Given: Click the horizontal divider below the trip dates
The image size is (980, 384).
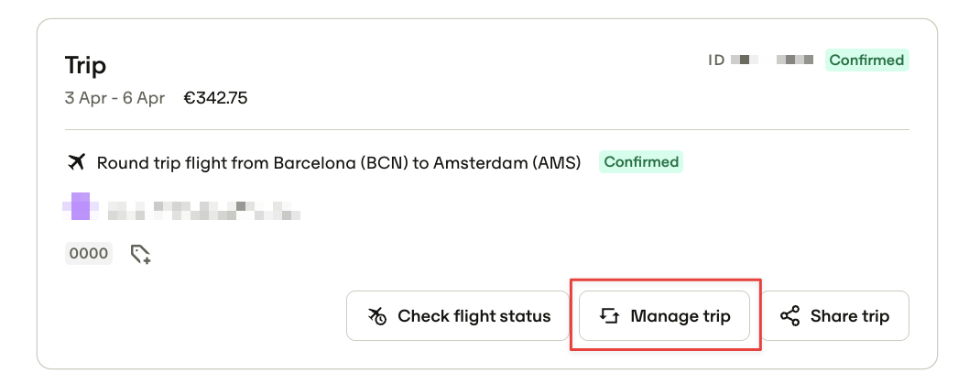Looking at the screenshot, I should pos(487,129).
